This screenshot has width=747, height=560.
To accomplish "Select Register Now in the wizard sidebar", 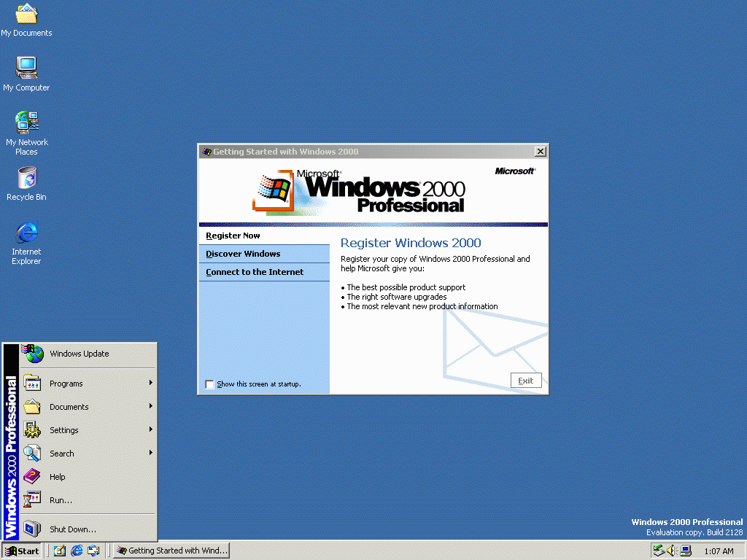I will pos(233,236).
